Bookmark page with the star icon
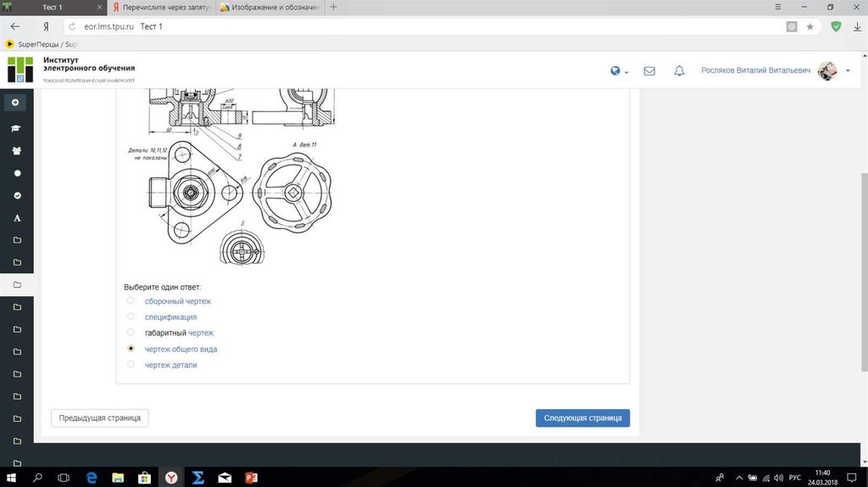 click(810, 26)
